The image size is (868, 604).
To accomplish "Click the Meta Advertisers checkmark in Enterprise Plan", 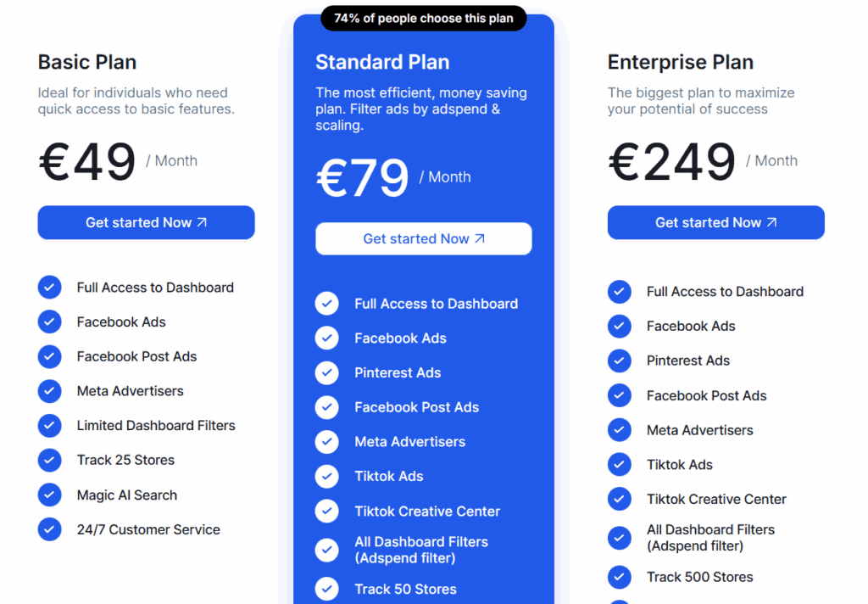I will tap(619, 430).
